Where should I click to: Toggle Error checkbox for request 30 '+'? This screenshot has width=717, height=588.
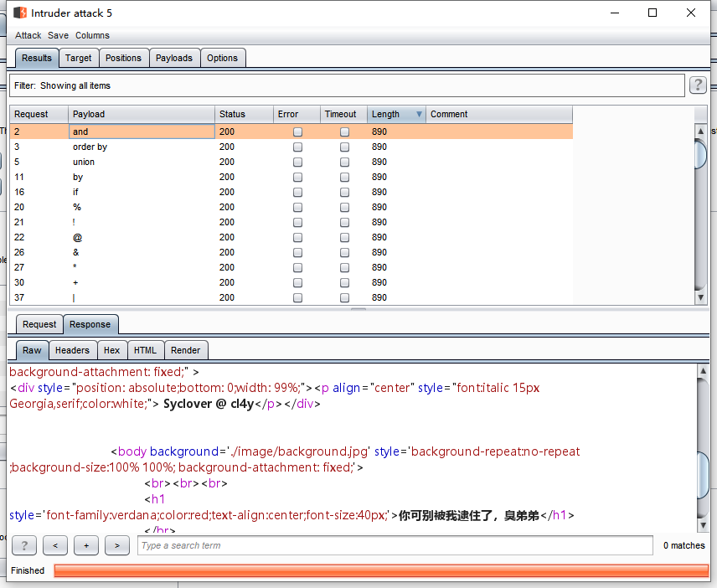point(297,282)
